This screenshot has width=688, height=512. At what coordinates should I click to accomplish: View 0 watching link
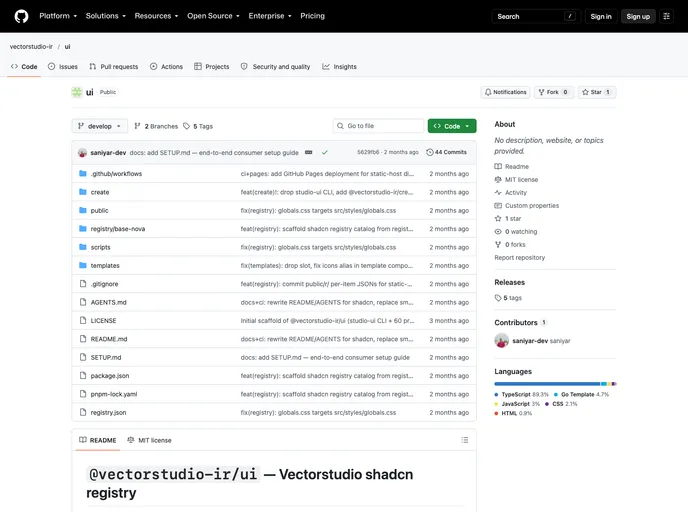(x=516, y=232)
